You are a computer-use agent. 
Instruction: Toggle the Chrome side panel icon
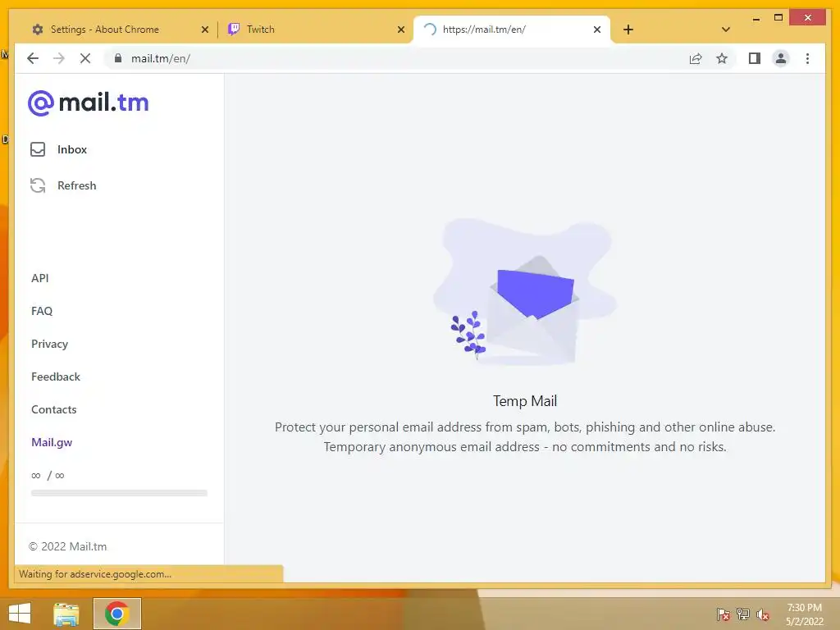[x=755, y=58]
